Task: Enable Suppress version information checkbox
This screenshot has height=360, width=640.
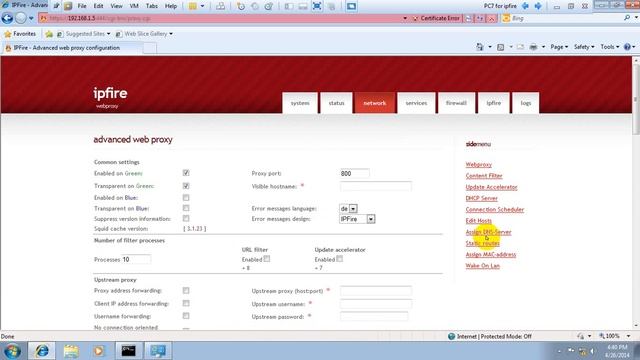Action: (x=186, y=219)
